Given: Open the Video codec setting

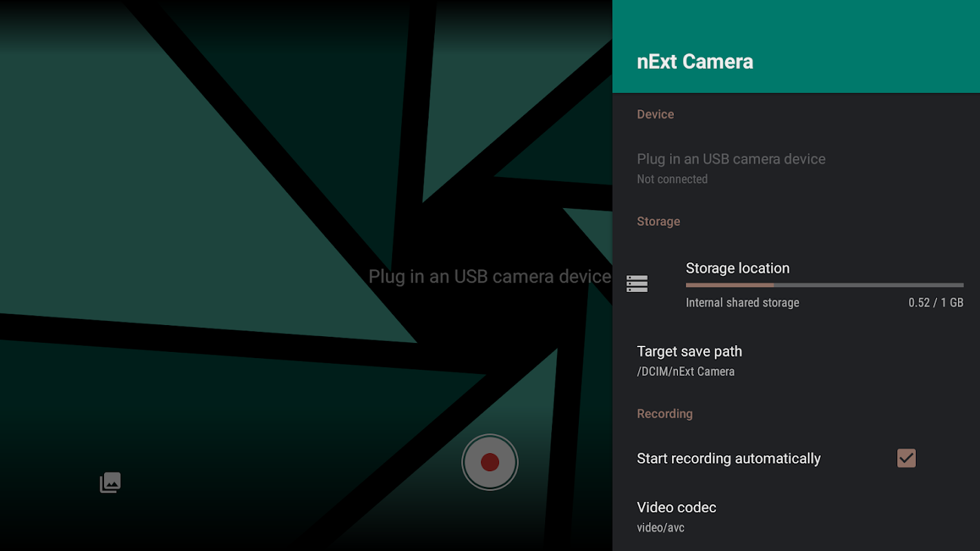Looking at the screenshot, I should [x=796, y=517].
